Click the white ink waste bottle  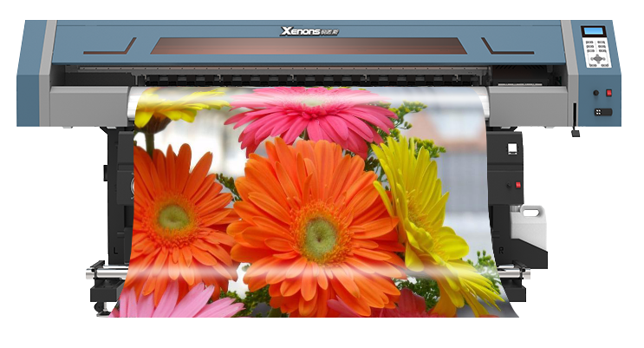coord(529,227)
